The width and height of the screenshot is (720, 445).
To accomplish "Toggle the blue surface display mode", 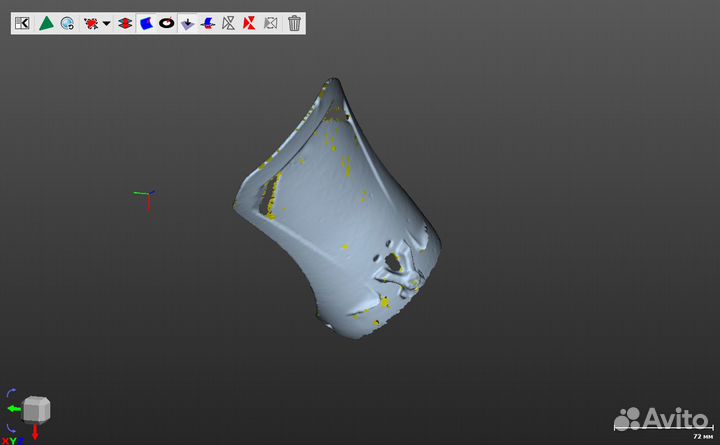I will point(146,23).
